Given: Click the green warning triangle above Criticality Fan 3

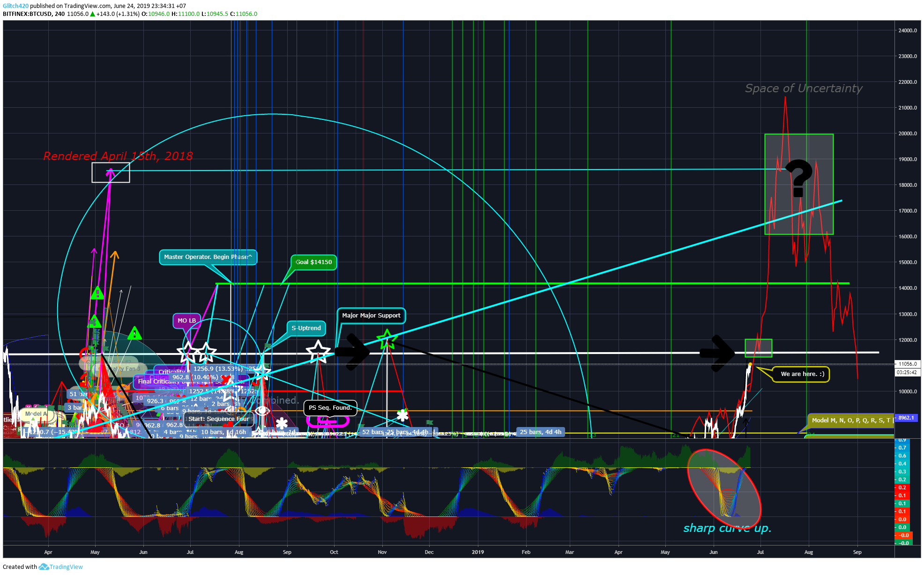Looking at the screenshot, I should click(134, 333).
